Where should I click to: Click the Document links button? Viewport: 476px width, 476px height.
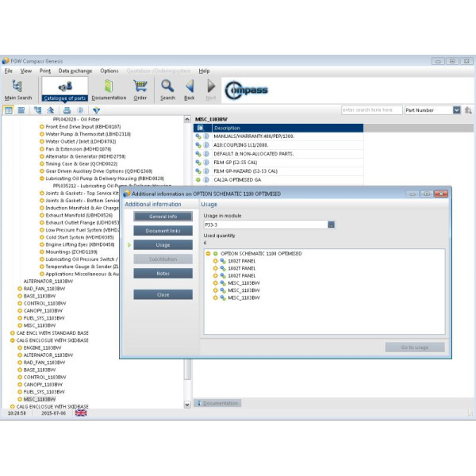coord(163,231)
